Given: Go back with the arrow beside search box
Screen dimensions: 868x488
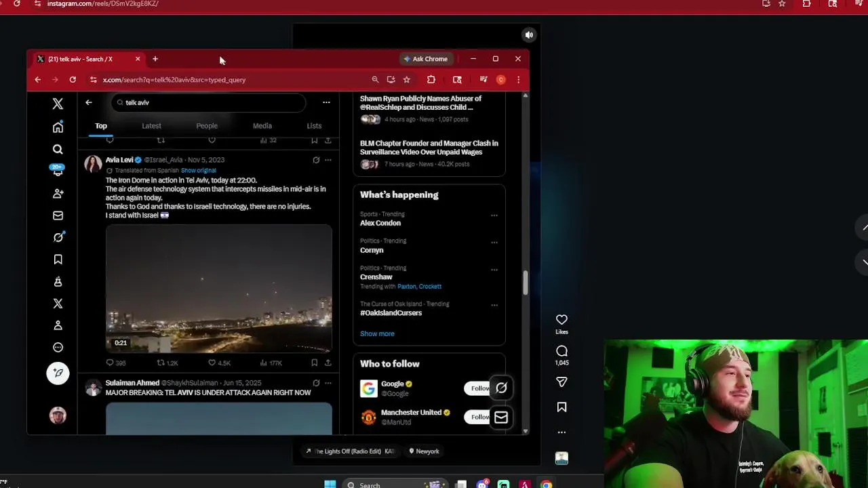Looking at the screenshot, I should pyautogui.click(x=89, y=102).
